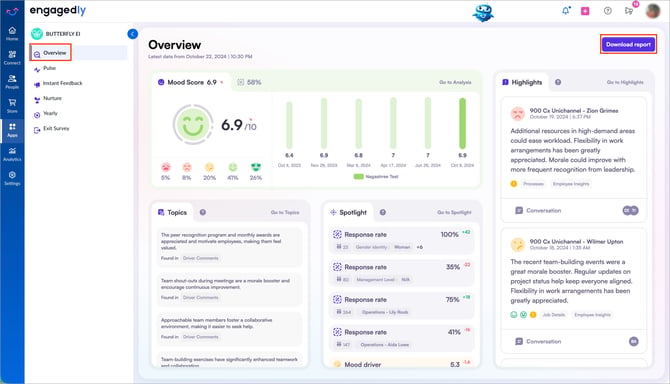Open the announcements icon with badge

point(629,11)
